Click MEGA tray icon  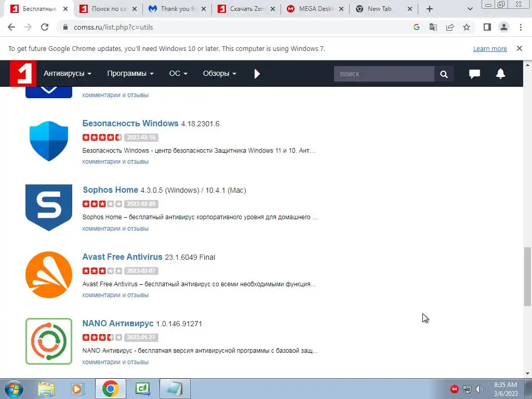coord(454,389)
